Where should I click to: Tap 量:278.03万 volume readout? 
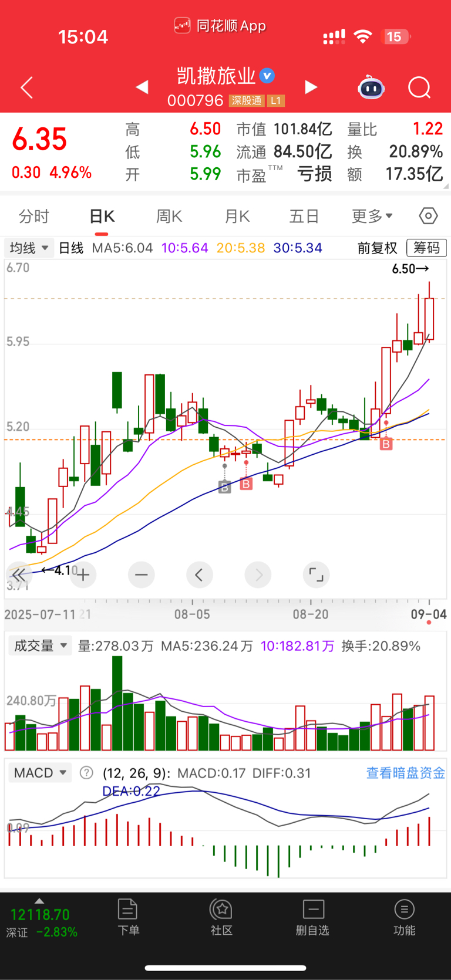116,646
